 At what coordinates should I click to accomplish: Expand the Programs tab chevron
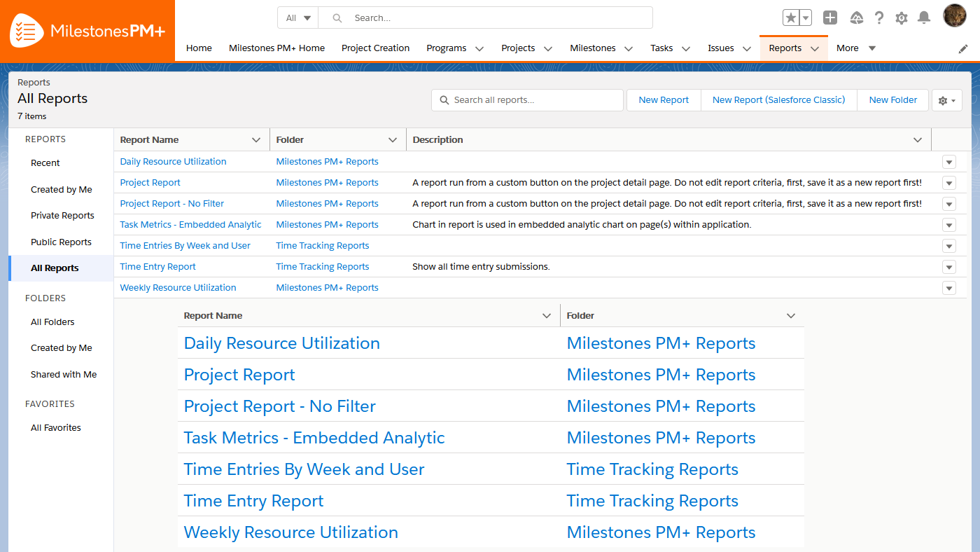coord(479,48)
